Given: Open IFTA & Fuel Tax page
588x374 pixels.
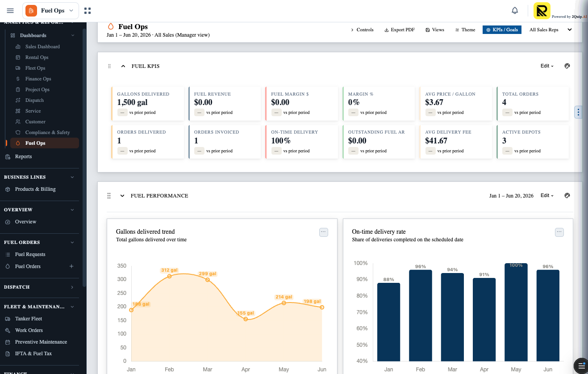Looking at the screenshot, I should tap(33, 353).
